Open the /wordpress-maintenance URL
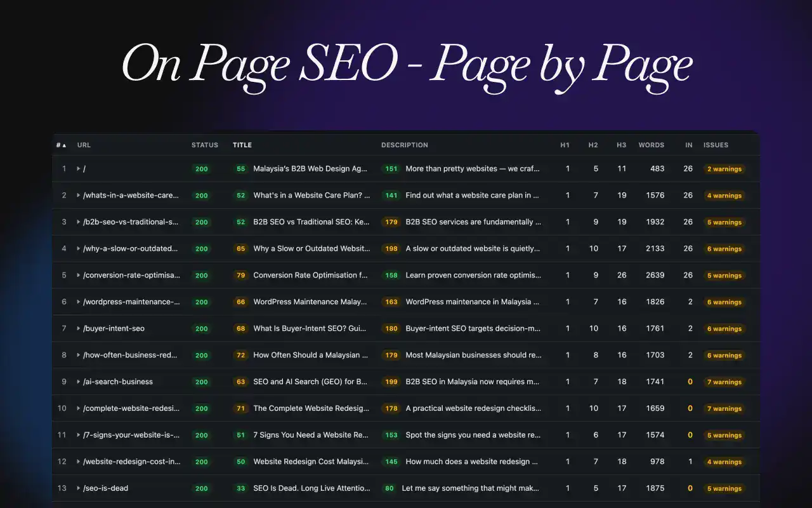 pos(131,302)
